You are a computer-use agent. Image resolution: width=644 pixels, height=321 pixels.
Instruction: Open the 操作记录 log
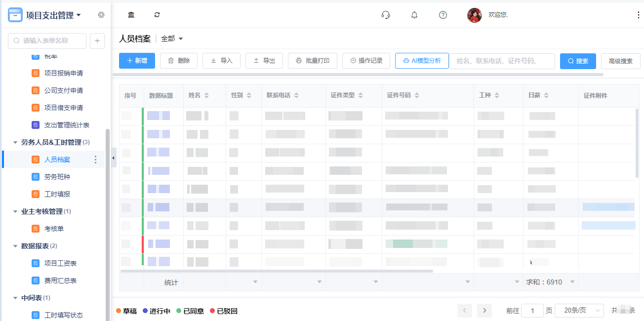tap(366, 61)
